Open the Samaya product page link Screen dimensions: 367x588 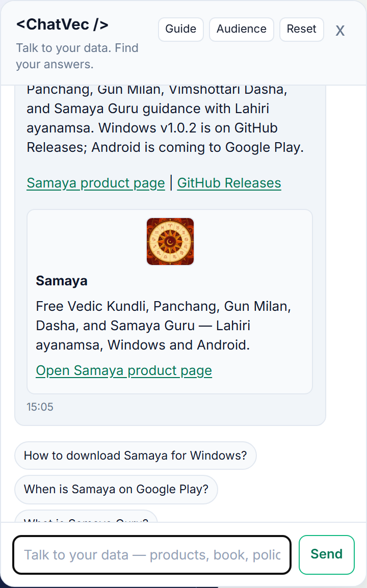click(x=96, y=183)
